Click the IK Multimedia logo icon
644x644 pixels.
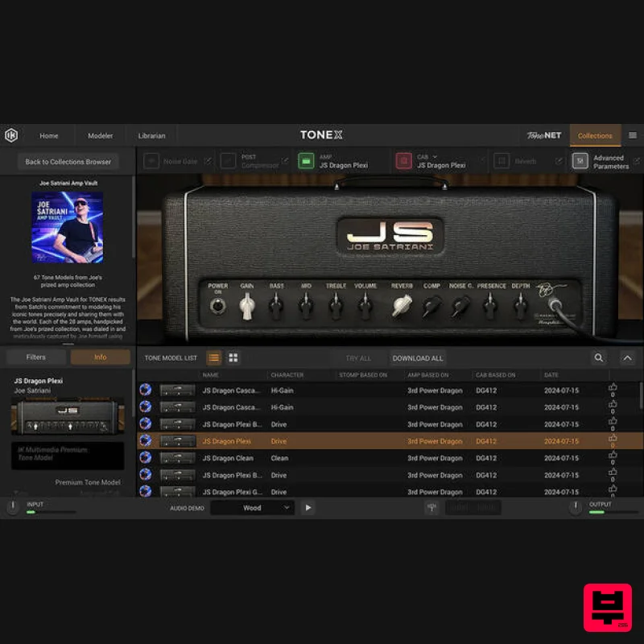[11, 135]
